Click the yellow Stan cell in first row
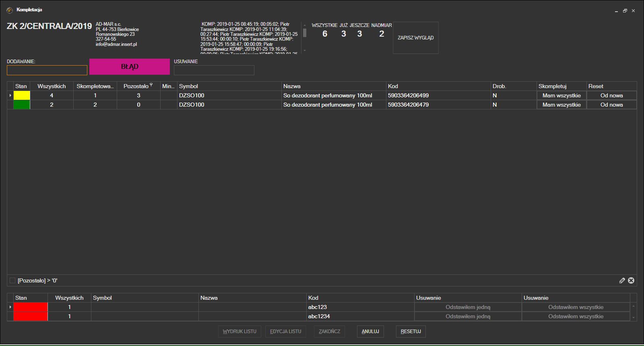644x346 pixels. [22, 95]
